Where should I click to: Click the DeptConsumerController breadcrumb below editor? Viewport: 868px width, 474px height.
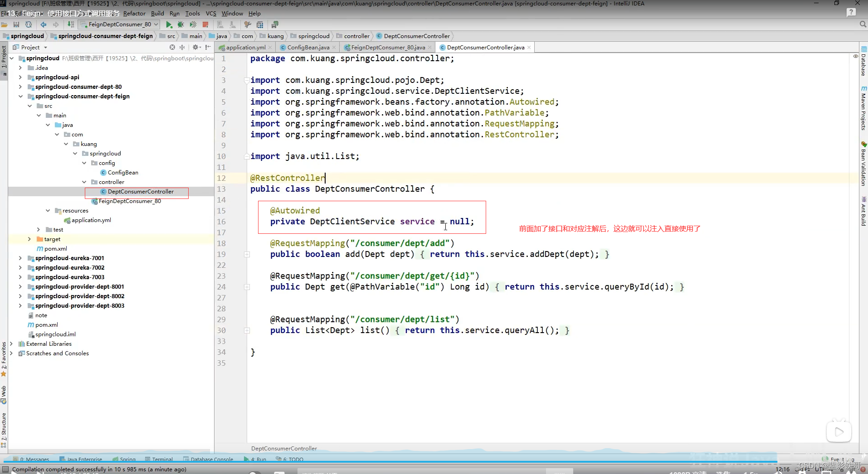coord(284,448)
